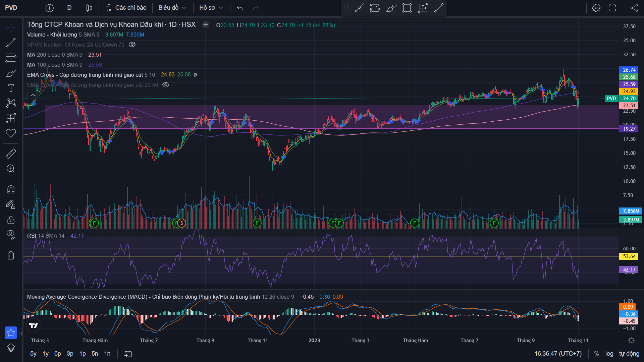Undo the last chart action
The width and height of the screenshot is (644, 362).
[239, 8]
